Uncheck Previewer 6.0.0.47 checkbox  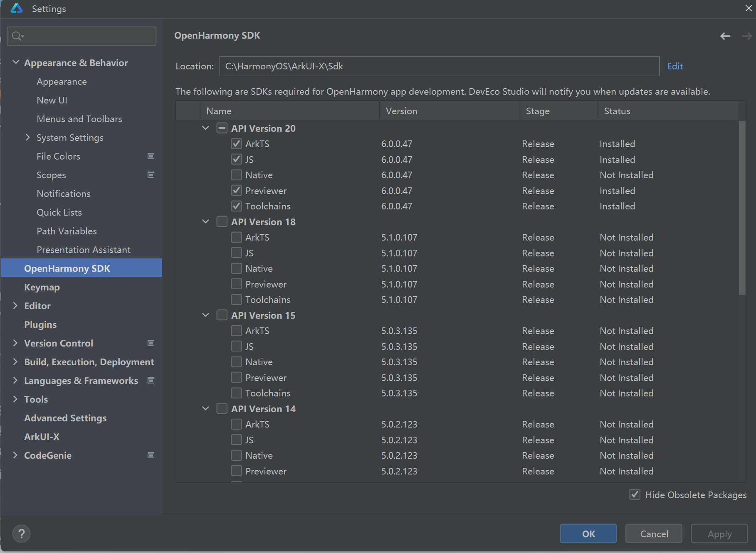236,191
